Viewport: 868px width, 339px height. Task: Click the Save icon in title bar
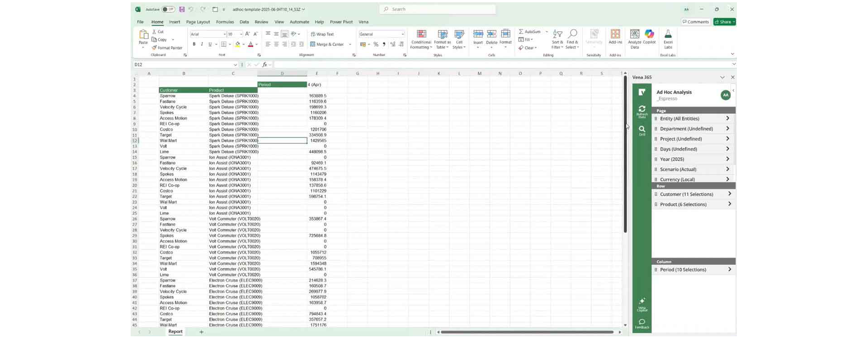[x=182, y=9]
